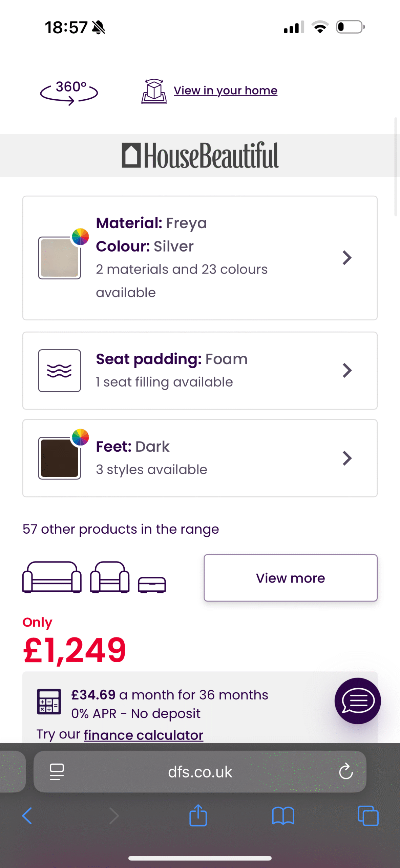Open Safari bookmarks book icon

pyautogui.click(x=283, y=816)
